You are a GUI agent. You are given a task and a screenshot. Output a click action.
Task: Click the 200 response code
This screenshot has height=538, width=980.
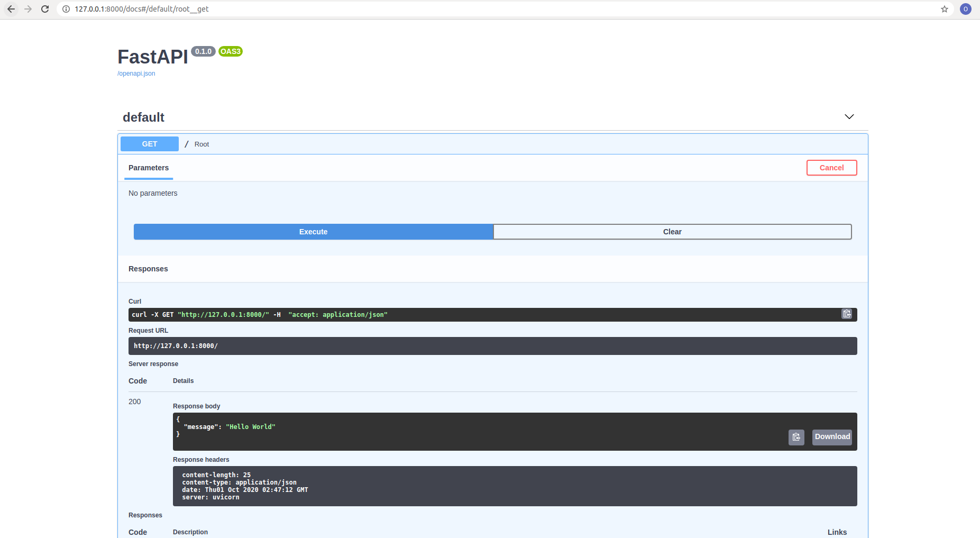pyautogui.click(x=135, y=402)
